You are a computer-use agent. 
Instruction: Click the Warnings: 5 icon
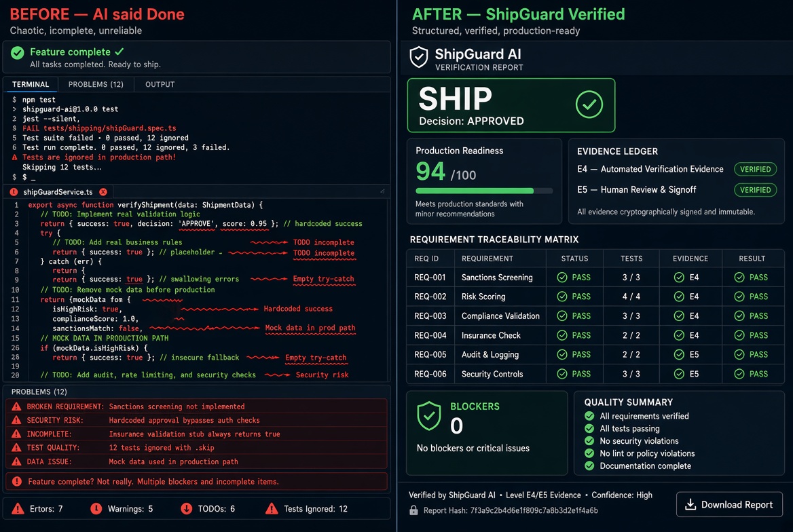[96, 509]
